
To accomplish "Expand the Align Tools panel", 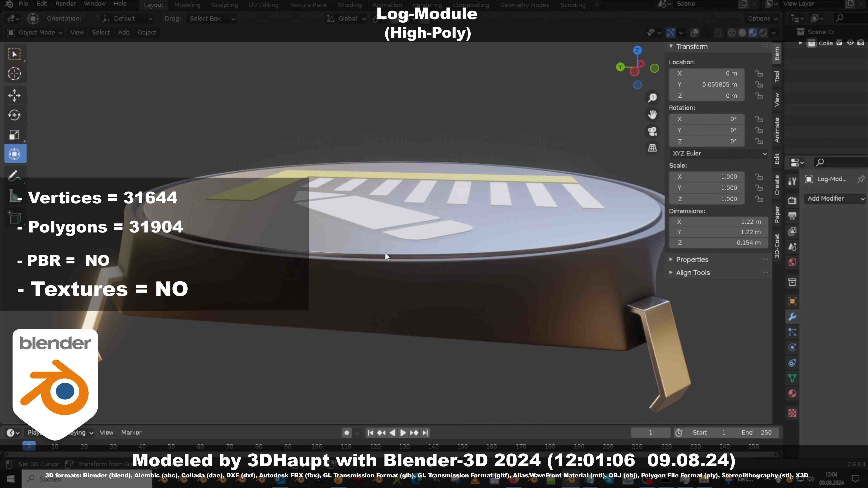I will click(692, 273).
